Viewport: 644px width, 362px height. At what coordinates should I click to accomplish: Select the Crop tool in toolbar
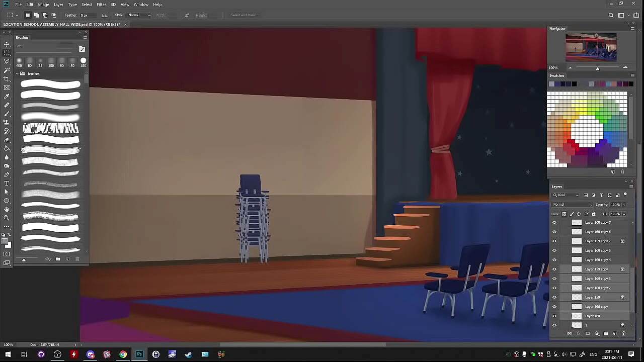click(x=7, y=79)
